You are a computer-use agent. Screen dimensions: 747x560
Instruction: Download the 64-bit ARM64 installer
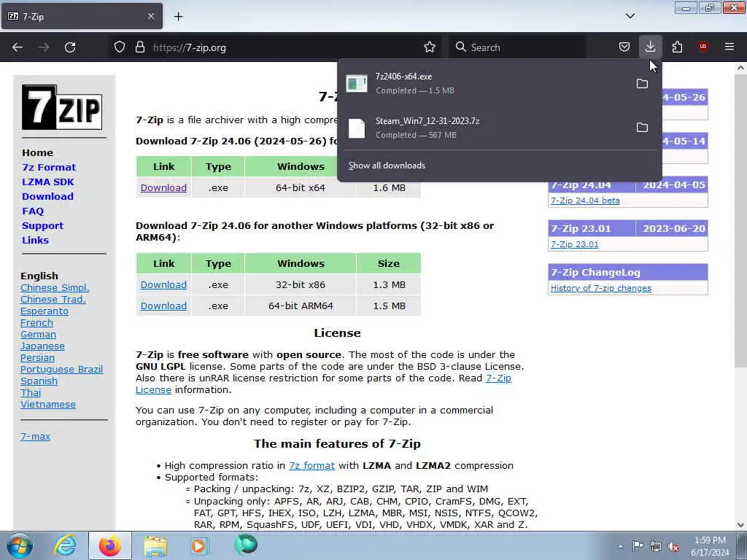[163, 306]
